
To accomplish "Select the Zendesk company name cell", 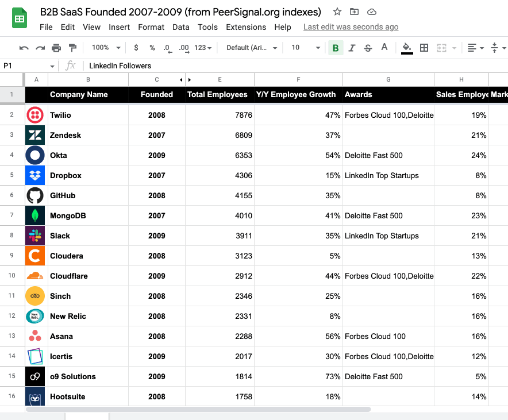I will click(88, 135).
